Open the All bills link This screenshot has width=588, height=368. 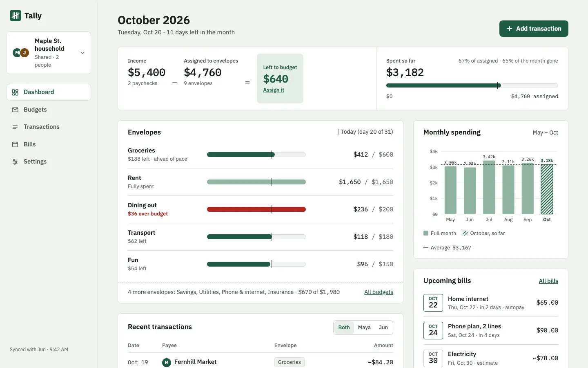click(x=548, y=281)
